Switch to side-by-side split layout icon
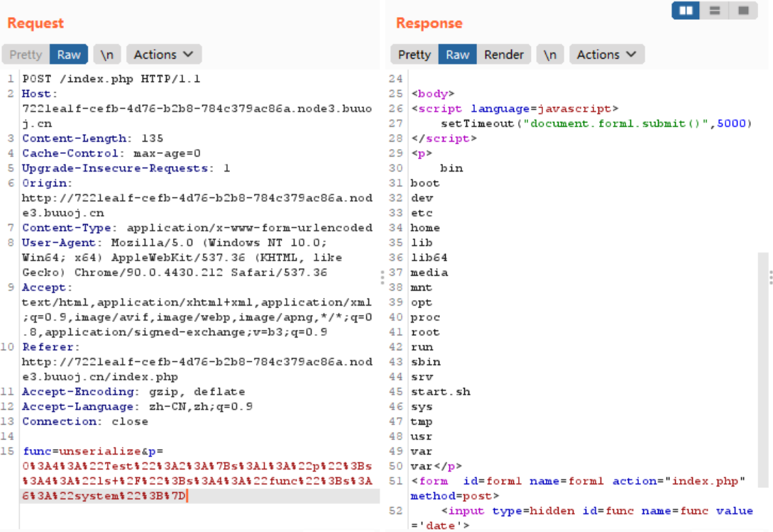The image size is (773, 532). 686,11
